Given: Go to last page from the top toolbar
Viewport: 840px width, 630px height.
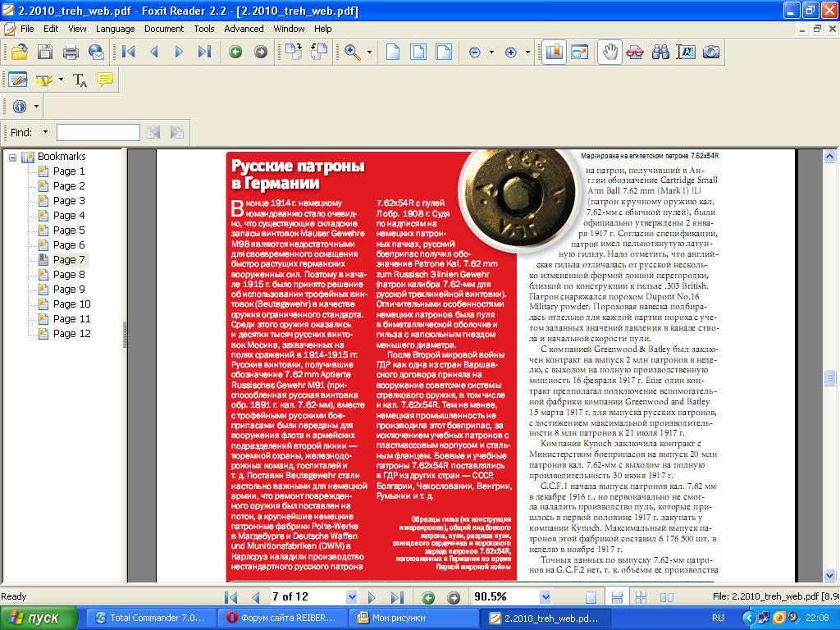Looking at the screenshot, I should tap(204, 52).
